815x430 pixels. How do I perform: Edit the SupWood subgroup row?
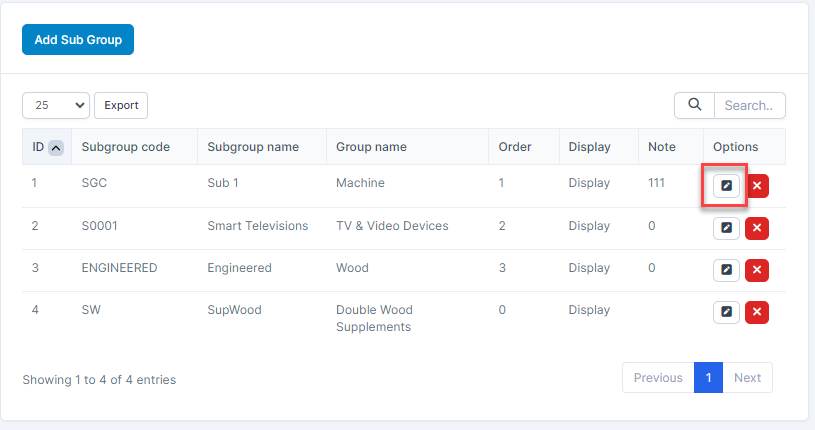pos(727,313)
